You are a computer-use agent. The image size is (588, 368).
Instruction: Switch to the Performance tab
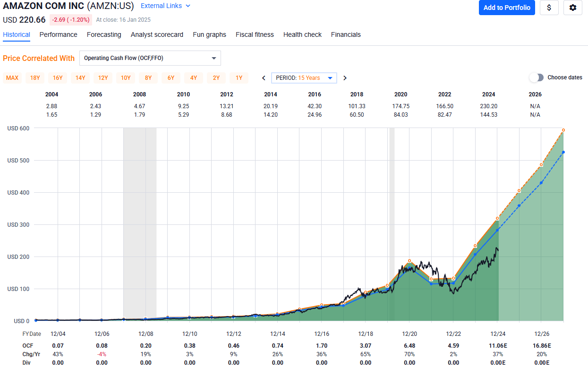click(58, 34)
